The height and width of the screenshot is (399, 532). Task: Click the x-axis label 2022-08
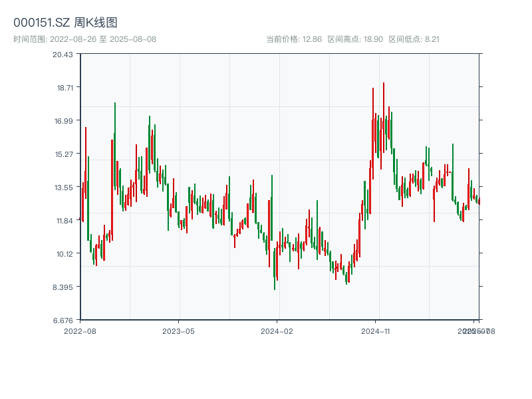[80, 331]
